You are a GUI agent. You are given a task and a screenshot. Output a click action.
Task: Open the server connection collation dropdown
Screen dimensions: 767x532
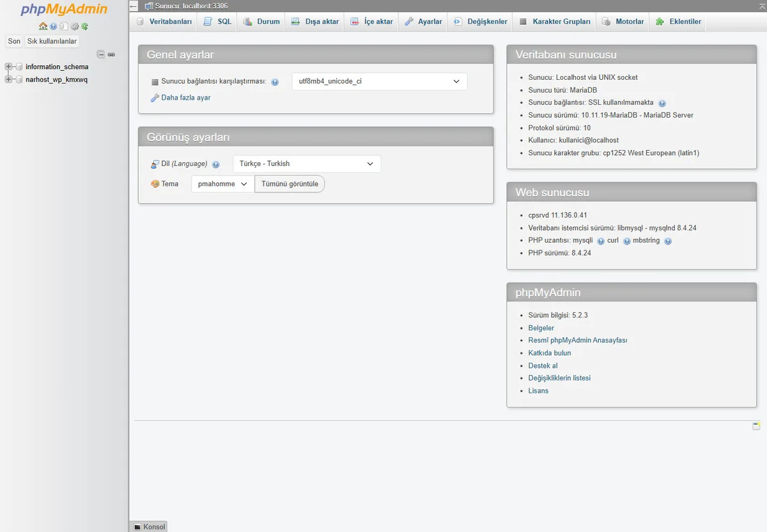click(380, 82)
